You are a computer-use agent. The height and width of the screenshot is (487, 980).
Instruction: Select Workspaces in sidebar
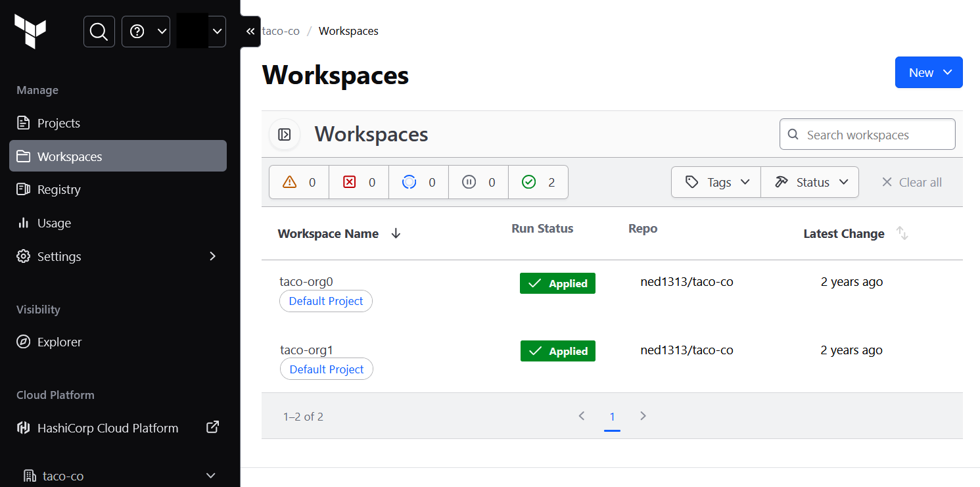click(118, 156)
